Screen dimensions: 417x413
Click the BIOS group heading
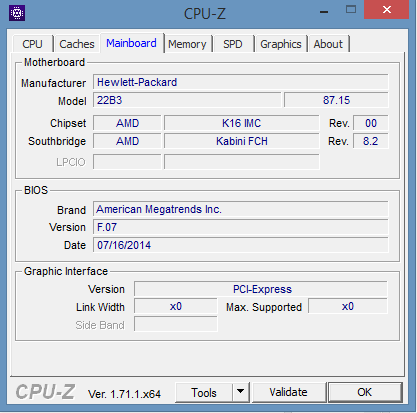36,190
